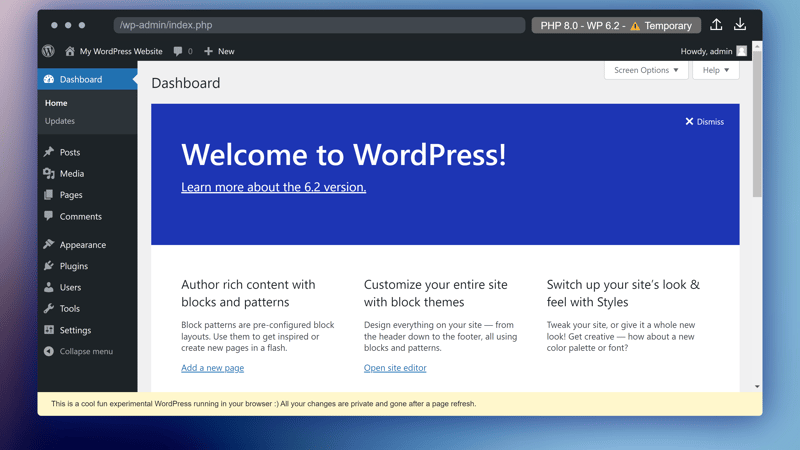
Task: Open the comments bubble icon in admin bar
Action: (x=178, y=51)
